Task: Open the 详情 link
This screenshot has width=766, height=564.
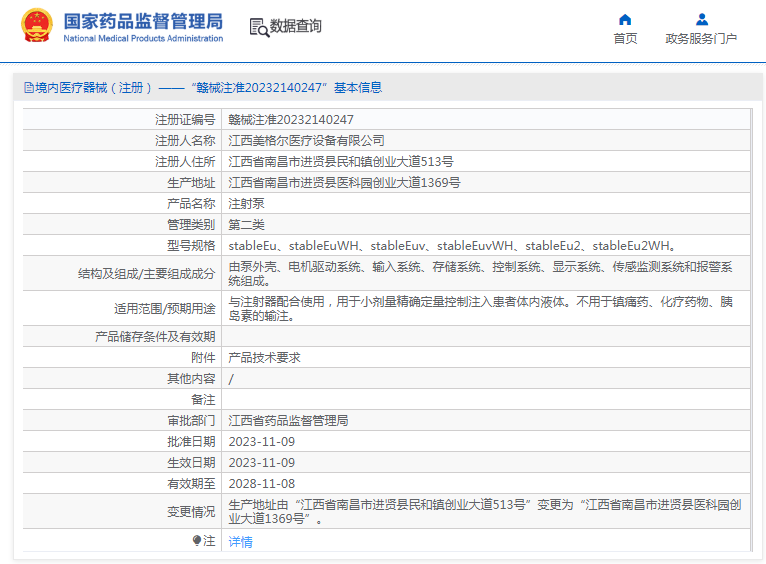Action: pos(240,542)
